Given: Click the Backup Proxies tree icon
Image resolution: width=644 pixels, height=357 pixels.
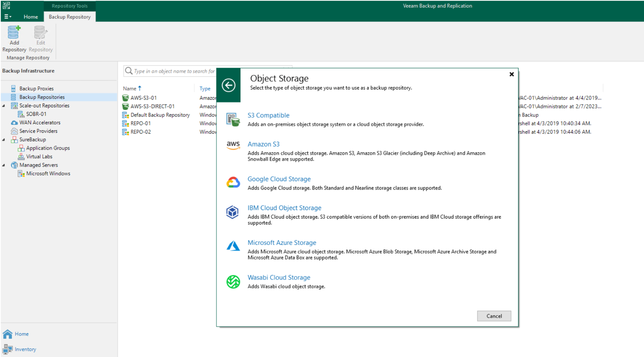Looking at the screenshot, I should (x=14, y=89).
